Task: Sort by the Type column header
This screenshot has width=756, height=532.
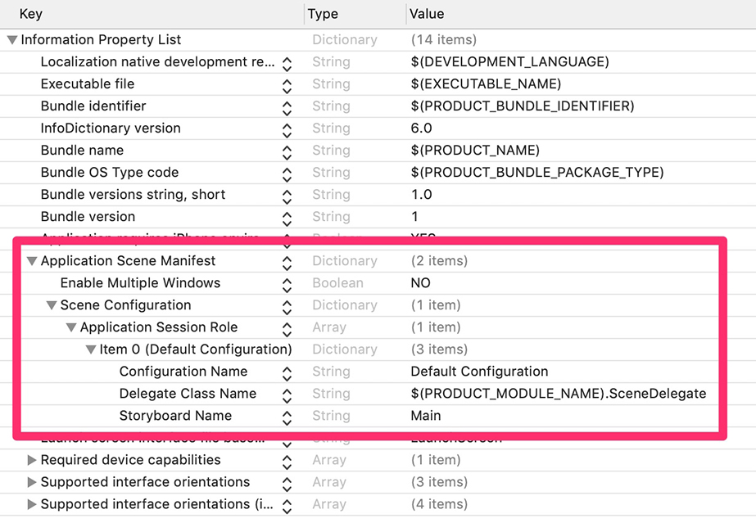Action: click(x=323, y=14)
